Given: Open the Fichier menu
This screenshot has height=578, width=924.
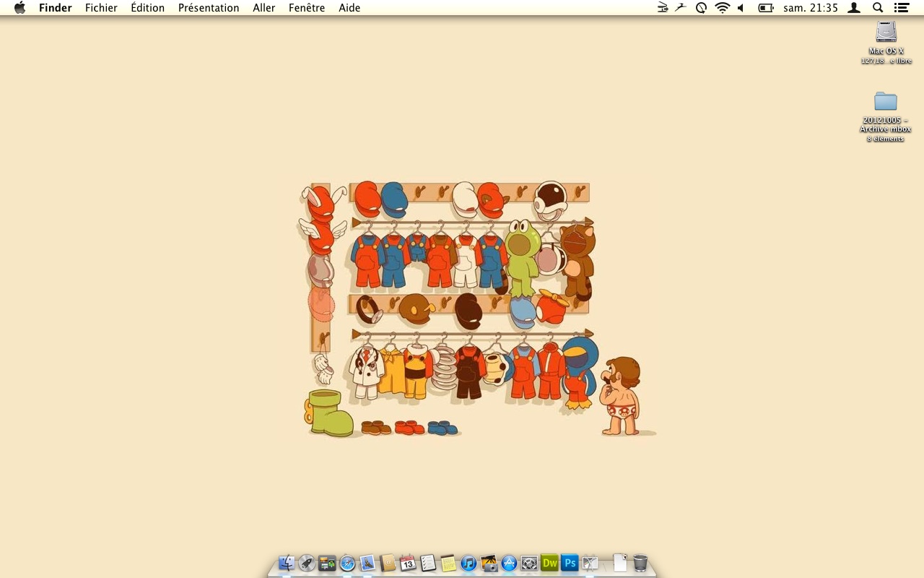Looking at the screenshot, I should [101, 8].
